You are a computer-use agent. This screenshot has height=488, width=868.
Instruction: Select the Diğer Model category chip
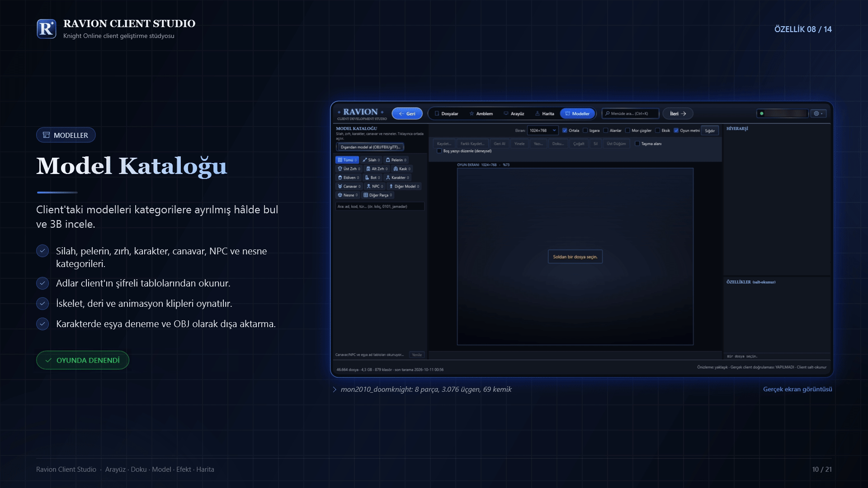tap(404, 186)
